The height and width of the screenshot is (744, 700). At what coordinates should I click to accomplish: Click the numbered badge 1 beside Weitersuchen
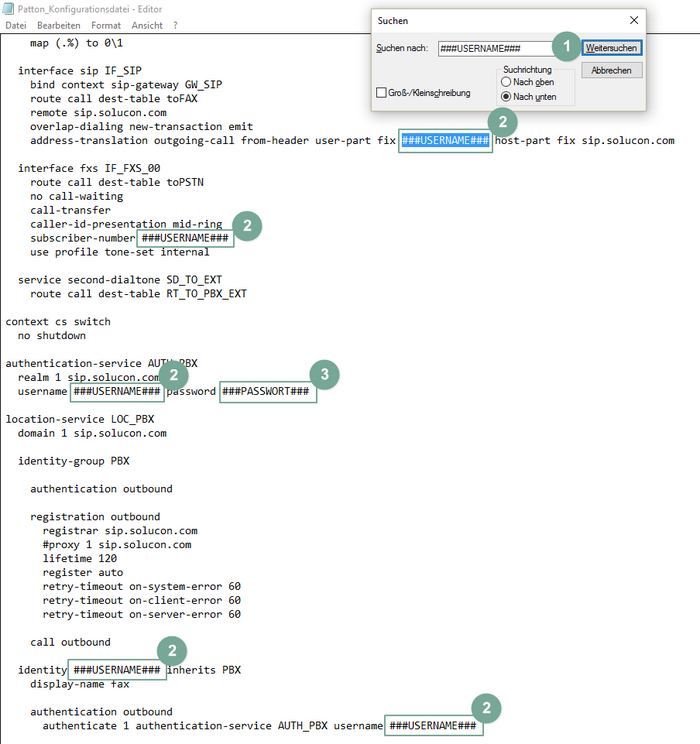pyautogui.click(x=567, y=46)
